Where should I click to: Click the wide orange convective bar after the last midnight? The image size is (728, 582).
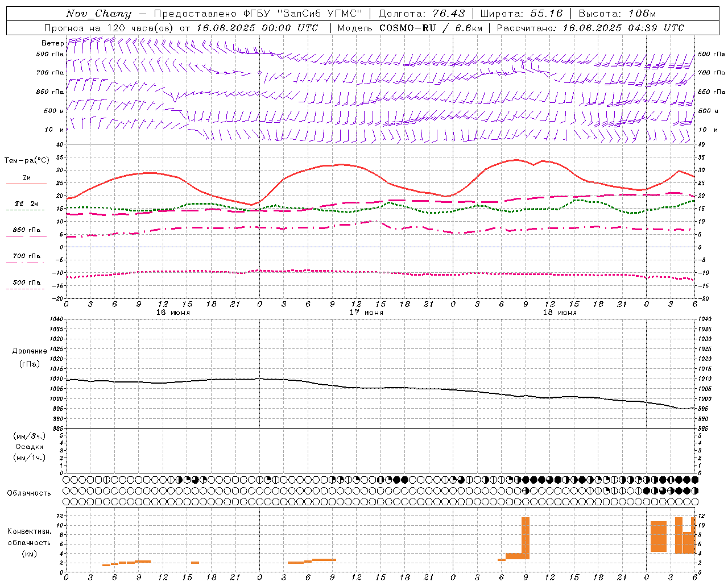tap(659, 537)
